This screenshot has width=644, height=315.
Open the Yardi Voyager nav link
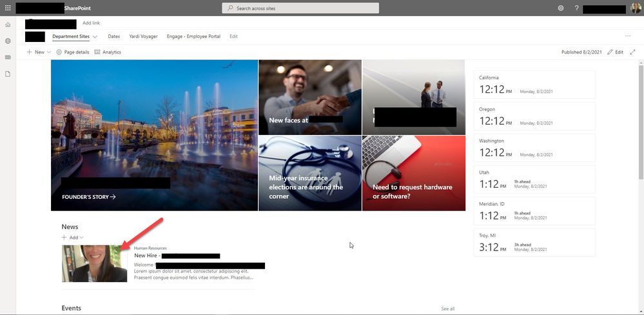tap(143, 36)
